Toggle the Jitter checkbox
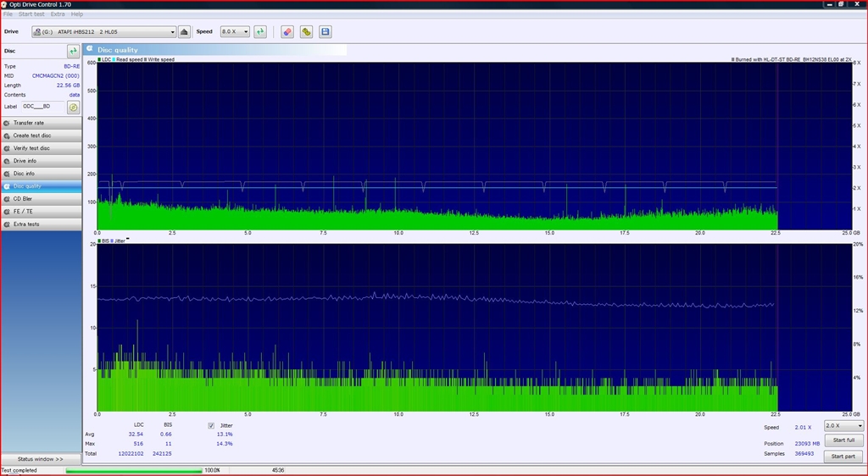 pos(211,425)
